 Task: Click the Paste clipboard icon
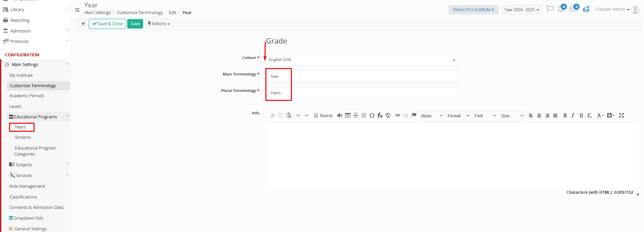coord(289,115)
